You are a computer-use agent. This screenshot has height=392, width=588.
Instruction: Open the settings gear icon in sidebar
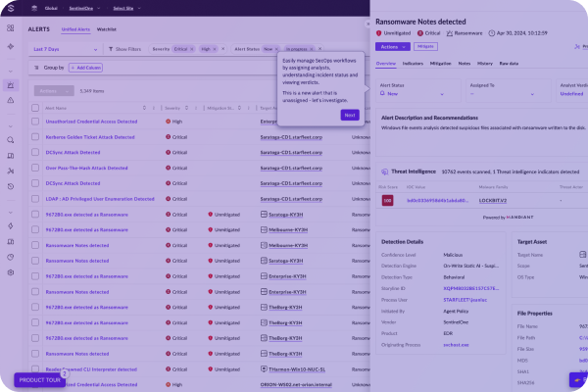point(11,272)
